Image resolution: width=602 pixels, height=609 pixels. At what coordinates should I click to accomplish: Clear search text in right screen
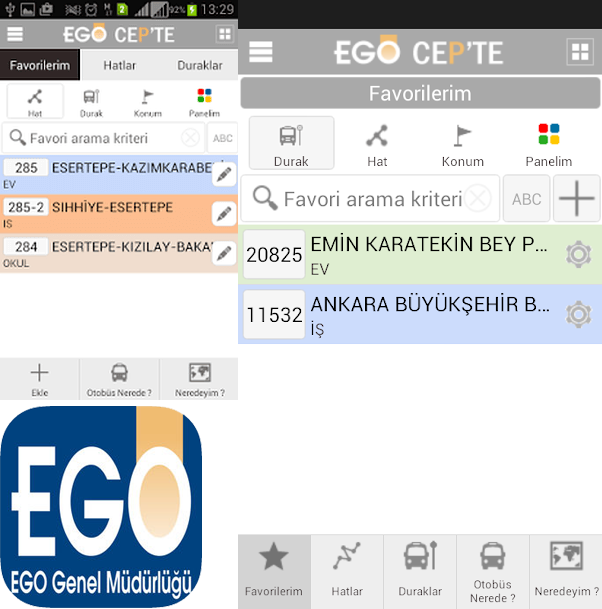pyautogui.click(x=477, y=198)
